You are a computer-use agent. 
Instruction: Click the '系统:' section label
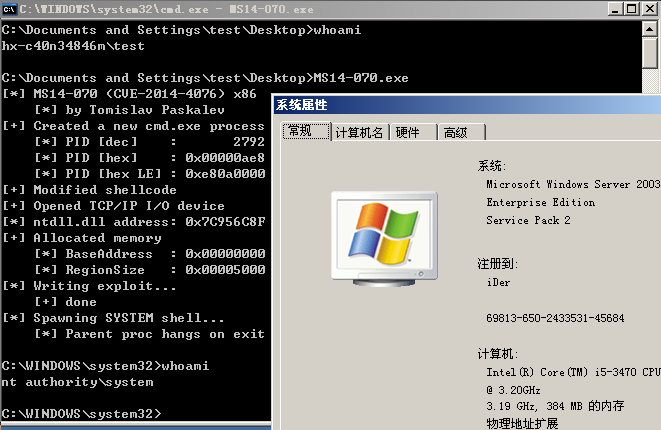pyautogui.click(x=492, y=166)
